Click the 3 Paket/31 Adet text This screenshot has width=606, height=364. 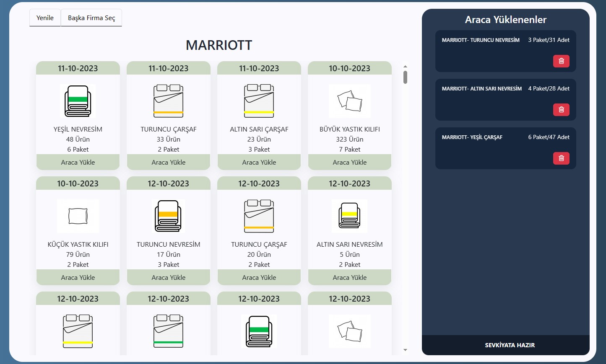549,40
